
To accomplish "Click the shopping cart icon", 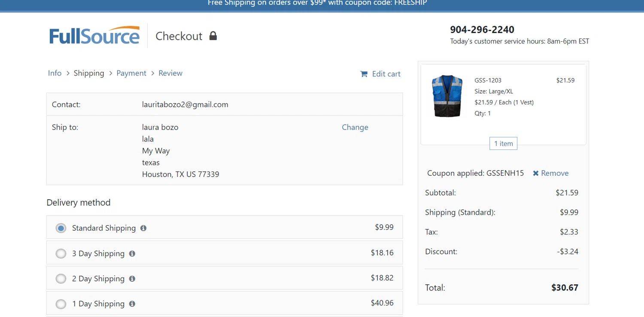I will pos(364,74).
